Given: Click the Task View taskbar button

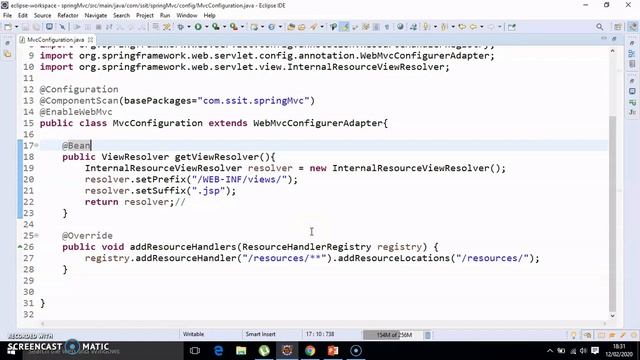Looking at the screenshot, I should (x=195, y=351).
